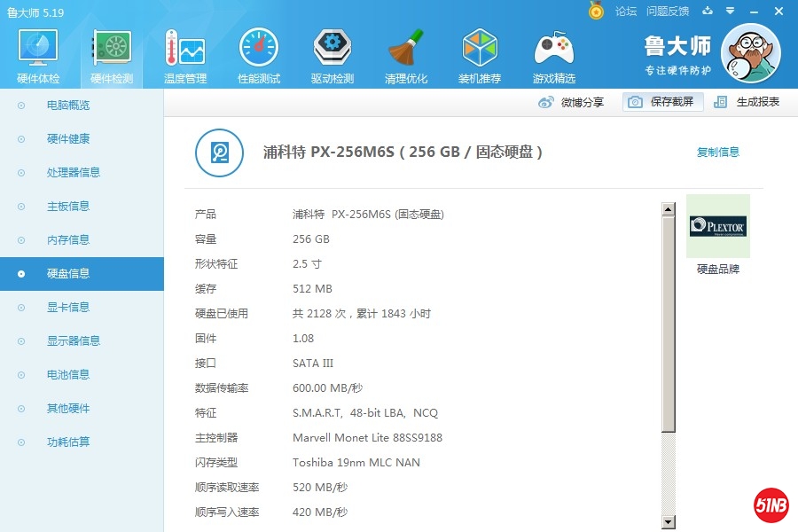Image resolution: width=798 pixels, height=532 pixels.
Task: Click the download/update icon in title bar
Action: click(x=708, y=11)
